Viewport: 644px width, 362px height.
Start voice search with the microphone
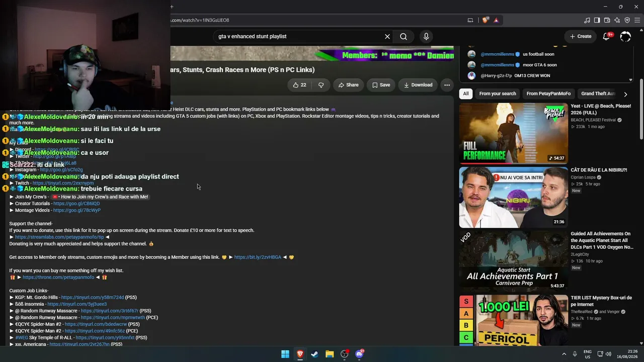click(426, 36)
